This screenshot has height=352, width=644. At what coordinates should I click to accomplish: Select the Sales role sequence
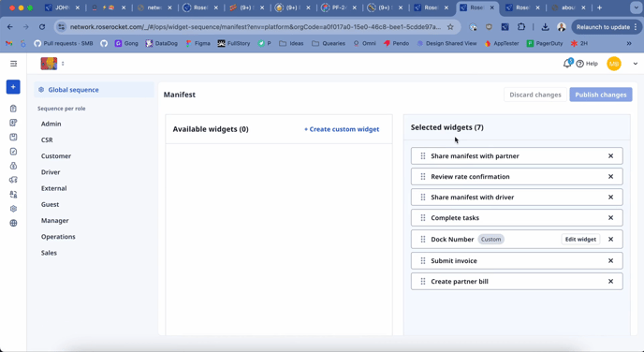point(49,253)
